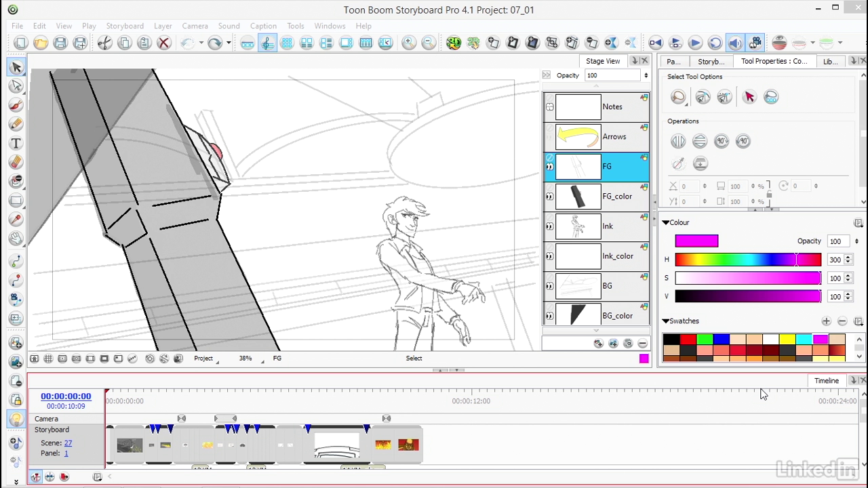Toggle visibility of the BG layer
The height and width of the screenshot is (488, 868).
(550, 286)
